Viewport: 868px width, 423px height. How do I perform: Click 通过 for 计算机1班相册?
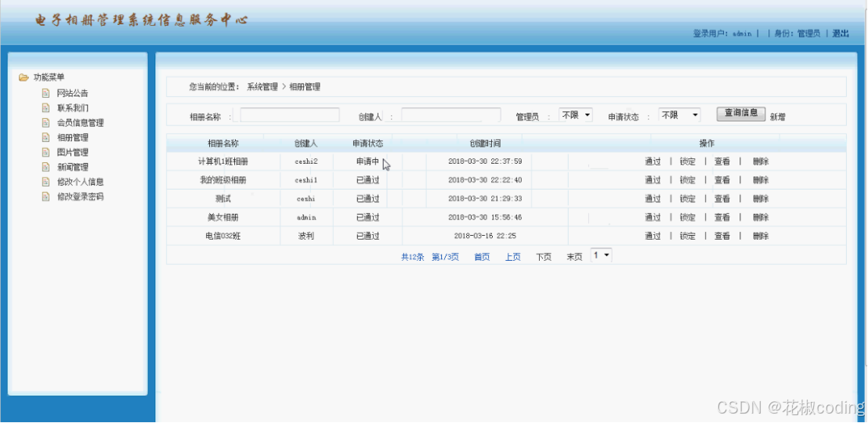[x=653, y=161]
